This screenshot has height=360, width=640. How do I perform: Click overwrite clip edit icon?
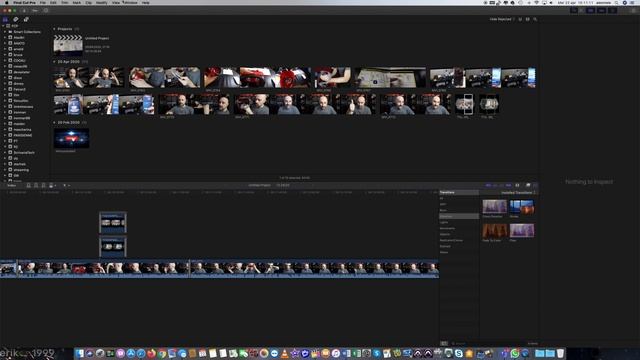[51, 185]
